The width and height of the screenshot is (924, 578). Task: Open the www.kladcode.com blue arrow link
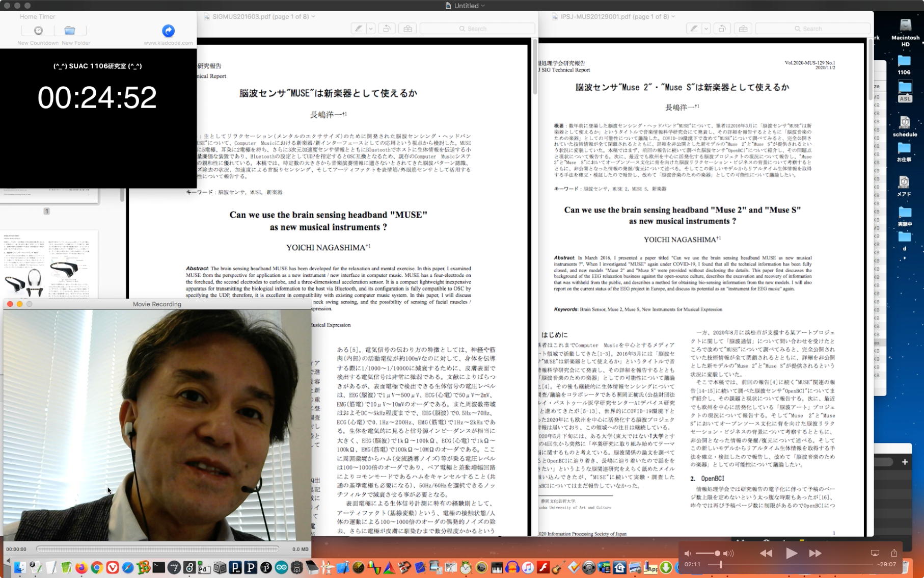168,31
